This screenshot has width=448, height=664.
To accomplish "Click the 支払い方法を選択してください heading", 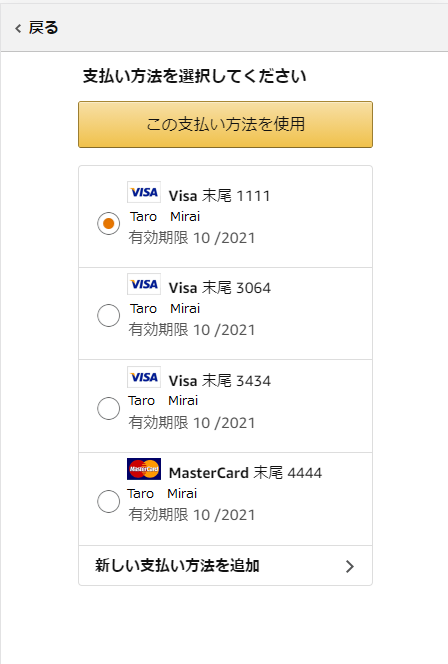I will coord(194,76).
